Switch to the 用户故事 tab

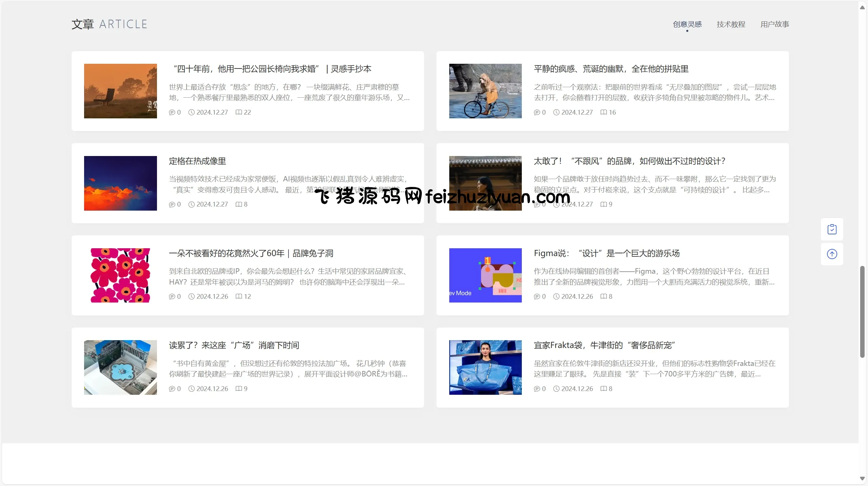pos(774,24)
